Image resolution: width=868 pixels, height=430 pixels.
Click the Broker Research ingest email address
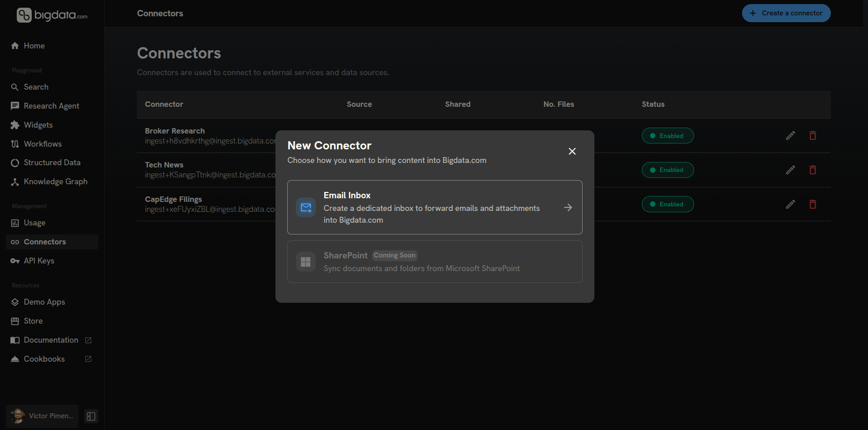click(210, 141)
